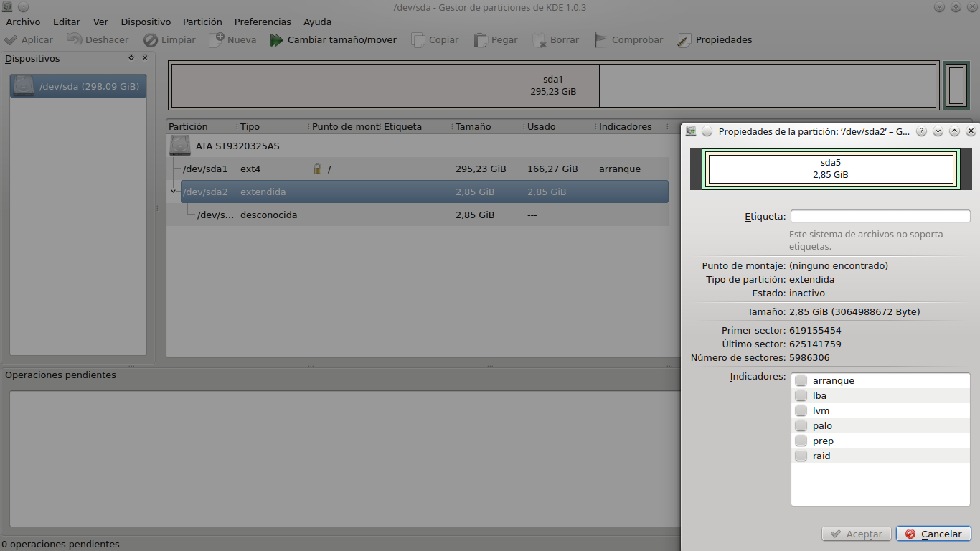Click the Número de sectores value 5986306
This screenshot has width=980, height=551.
pos(809,357)
